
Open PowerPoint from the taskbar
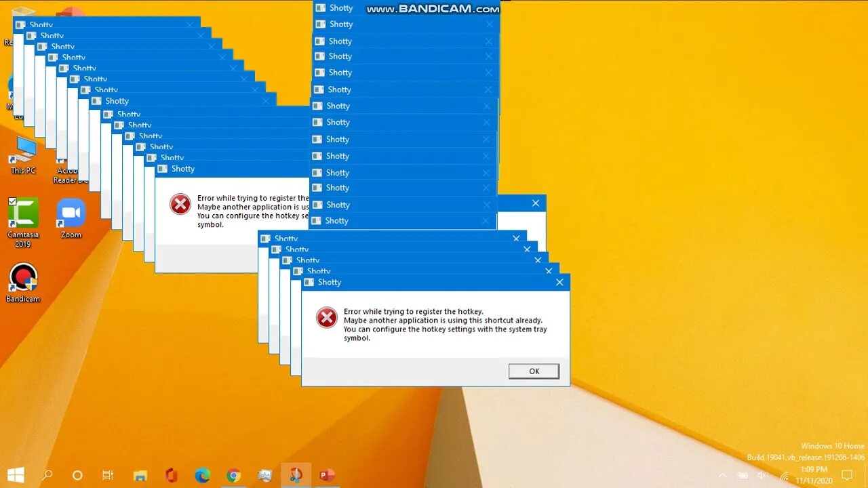[x=327, y=475]
